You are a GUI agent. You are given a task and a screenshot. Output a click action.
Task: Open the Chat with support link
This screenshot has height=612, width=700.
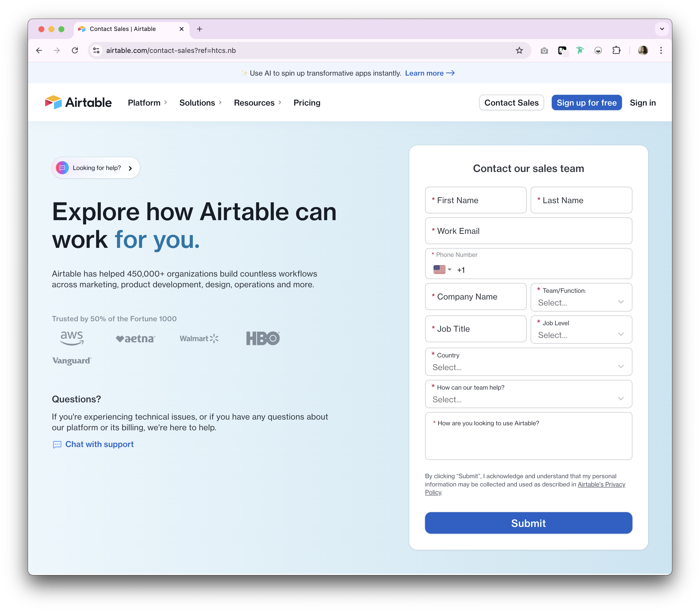coord(99,444)
